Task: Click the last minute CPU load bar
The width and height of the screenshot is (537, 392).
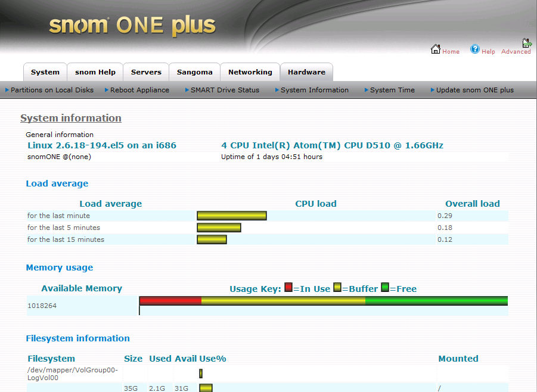Action: (232, 216)
